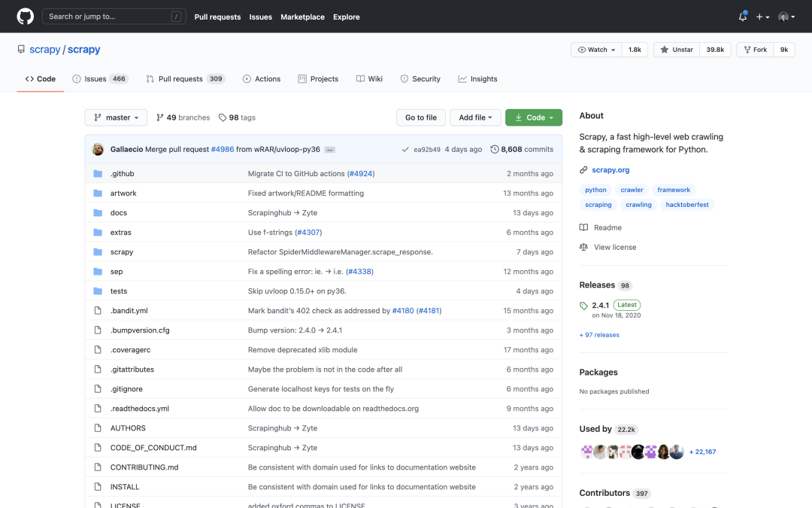View the 39.8k stargazers count
812x508 pixels.
tap(715, 50)
